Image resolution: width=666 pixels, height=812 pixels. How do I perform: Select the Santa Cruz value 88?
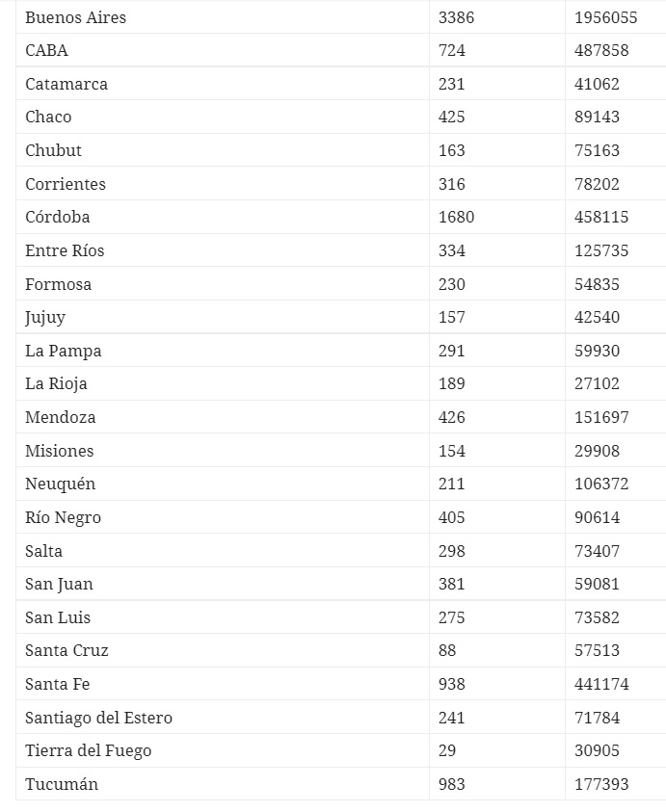pyautogui.click(x=447, y=650)
